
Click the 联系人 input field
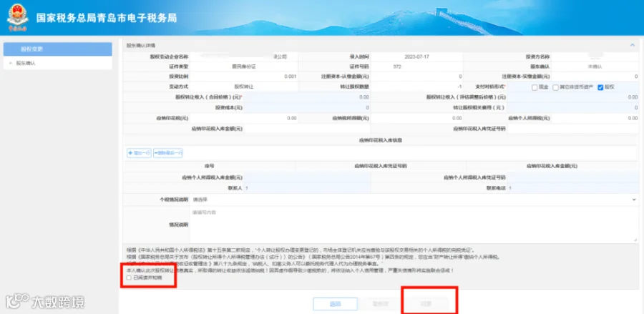(307, 188)
